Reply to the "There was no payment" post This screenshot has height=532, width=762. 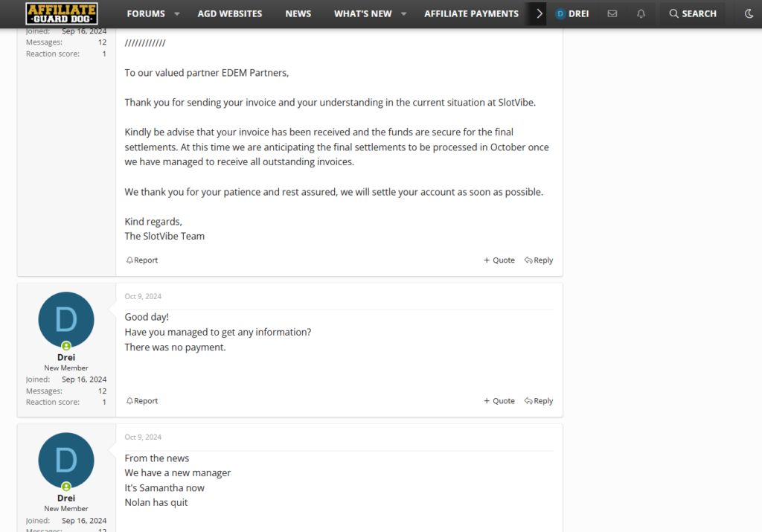click(x=539, y=401)
